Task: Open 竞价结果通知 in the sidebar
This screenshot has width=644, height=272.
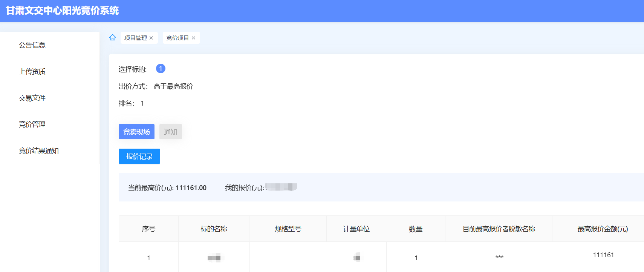Action: click(39, 151)
